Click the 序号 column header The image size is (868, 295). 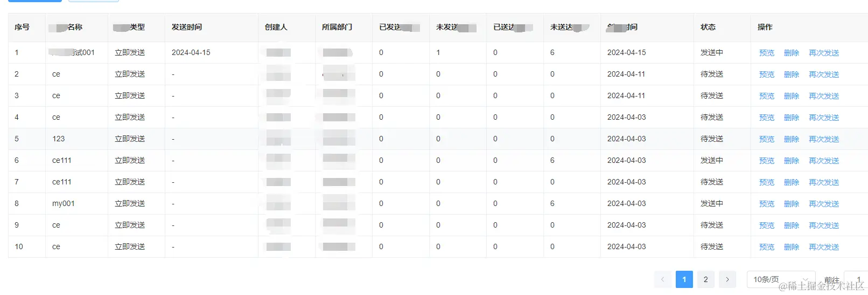click(x=22, y=27)
